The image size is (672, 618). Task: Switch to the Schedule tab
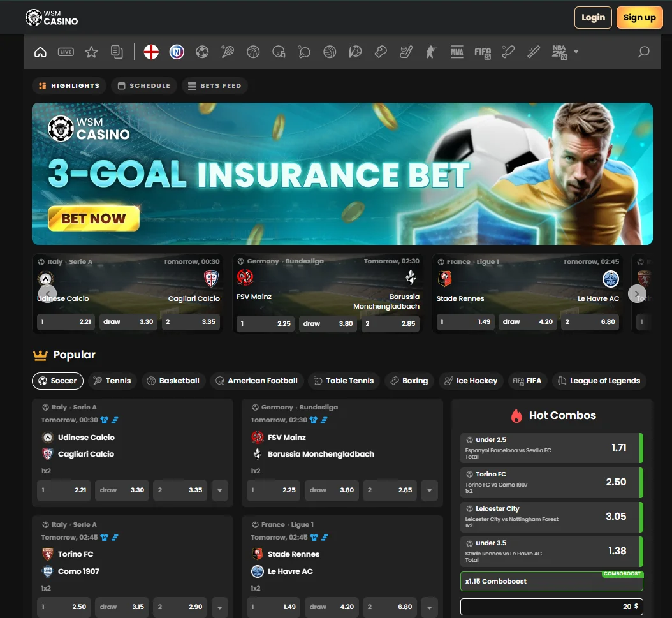tap(144, 85)
